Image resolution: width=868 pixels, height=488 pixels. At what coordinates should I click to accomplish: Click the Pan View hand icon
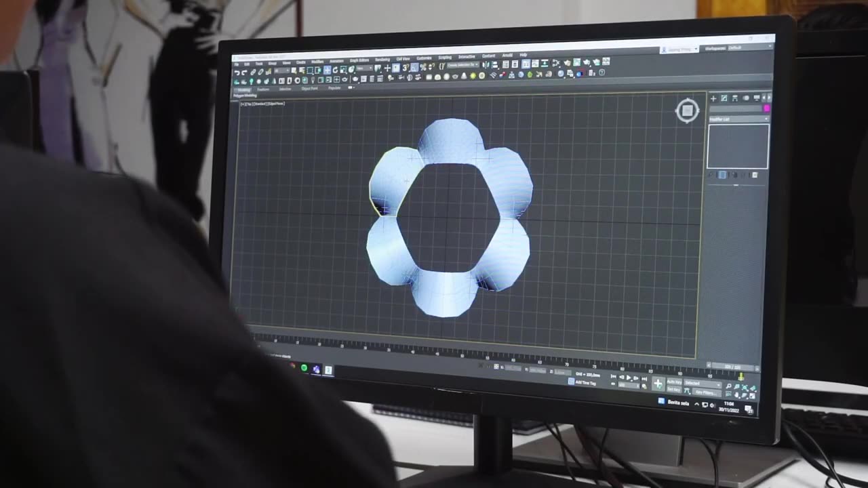point(736,394)
